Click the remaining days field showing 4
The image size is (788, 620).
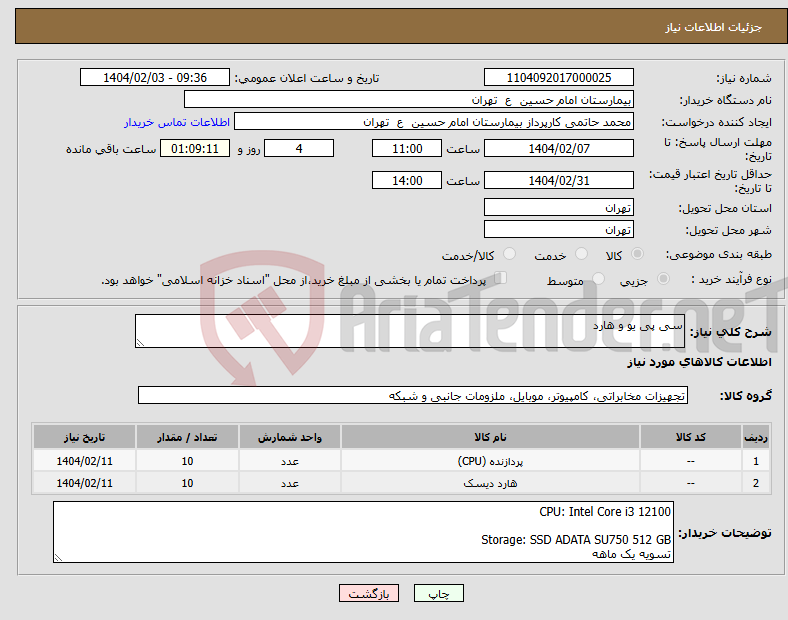(299, 148)
